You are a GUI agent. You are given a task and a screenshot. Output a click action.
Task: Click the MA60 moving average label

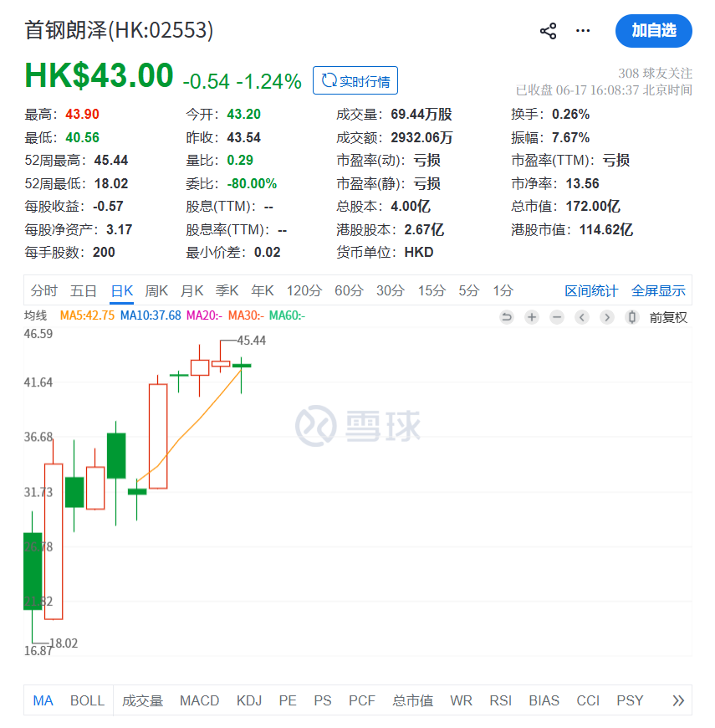coord(287,315)
